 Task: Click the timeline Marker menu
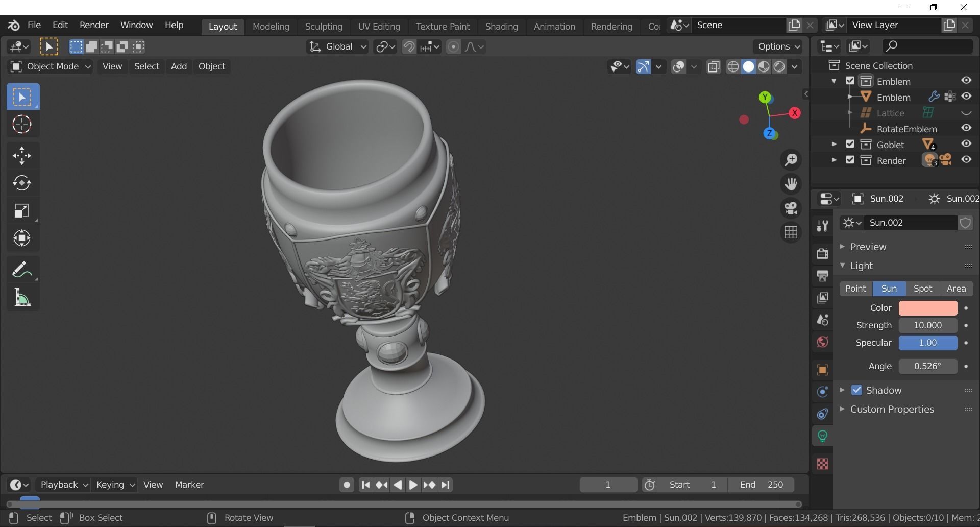[x=189, y=485]
